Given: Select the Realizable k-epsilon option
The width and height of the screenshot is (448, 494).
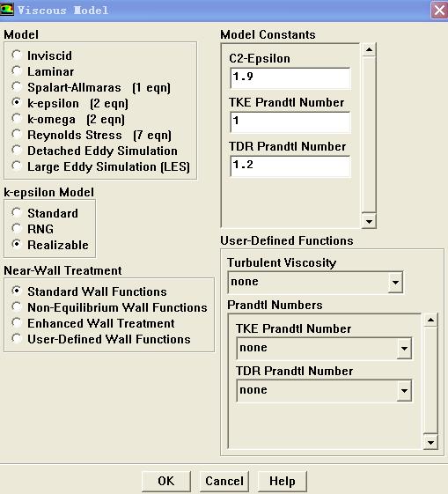Looking at the screenshot, I should click(17, 245).
